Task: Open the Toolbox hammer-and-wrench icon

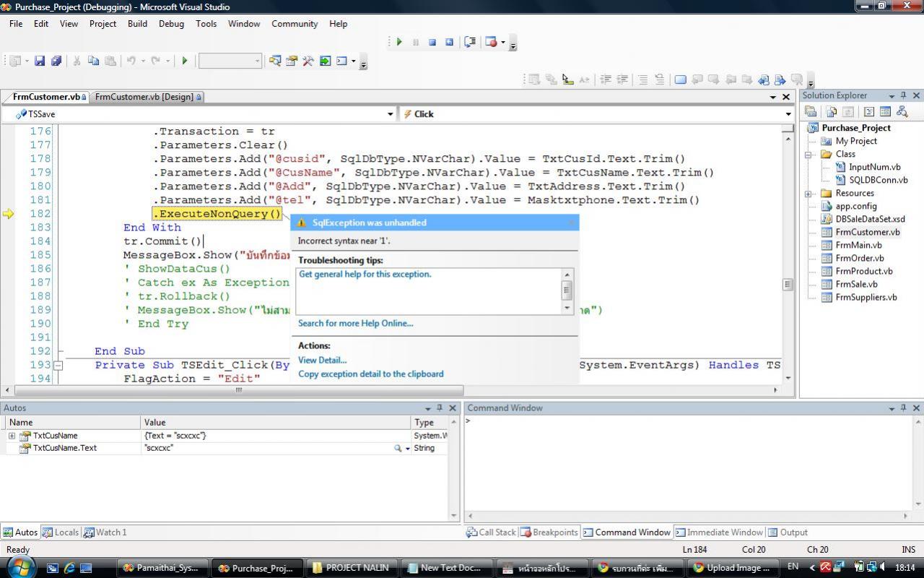Action: (308, 61)
